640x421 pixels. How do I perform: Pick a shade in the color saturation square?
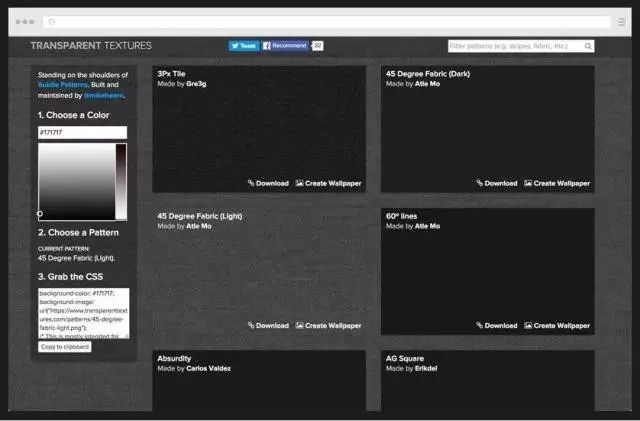coord(77,182)
